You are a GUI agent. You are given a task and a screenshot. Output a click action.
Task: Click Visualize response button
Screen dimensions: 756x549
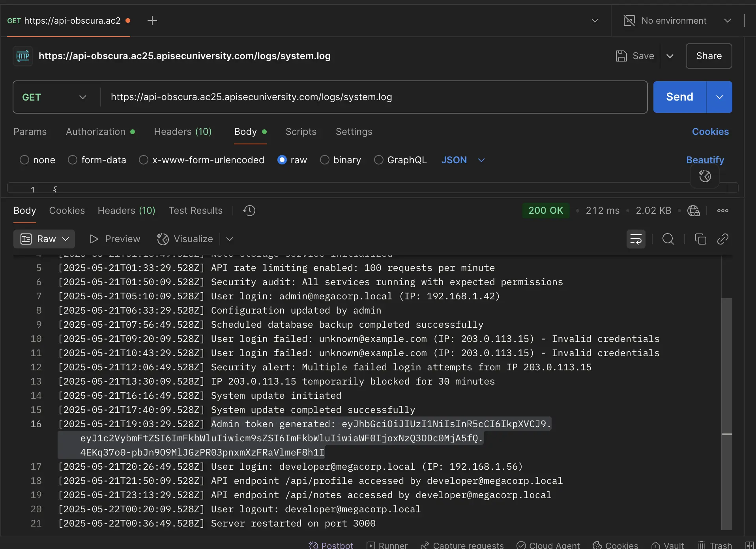(185, 239)
